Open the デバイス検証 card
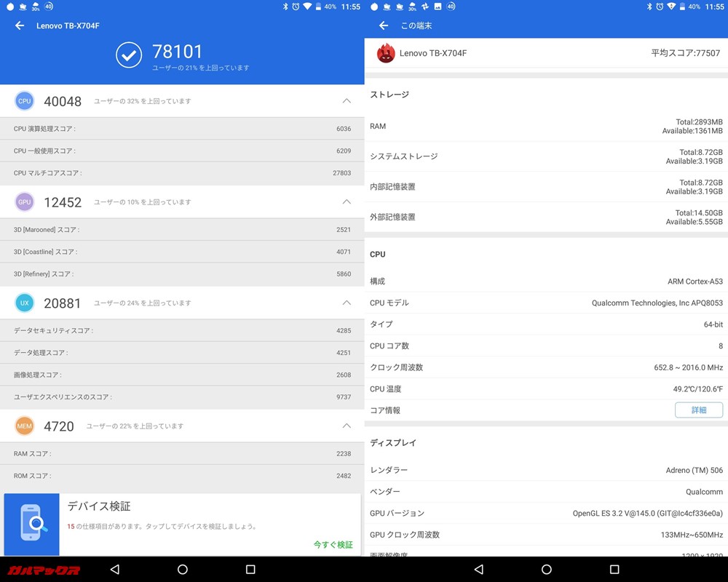Viewport: 728px width, 582px height. (x=182, y=520)
